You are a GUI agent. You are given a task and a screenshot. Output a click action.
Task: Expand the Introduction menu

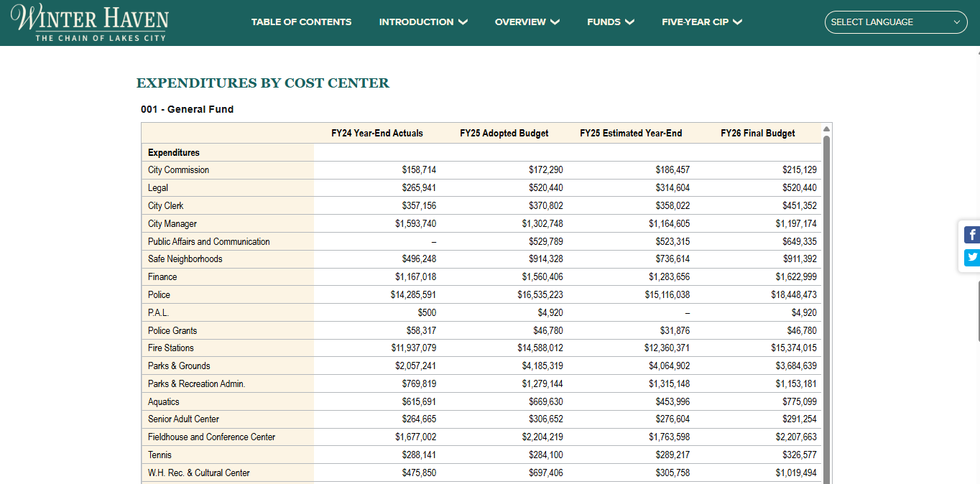pyautogui.click(x=423, y=22)
